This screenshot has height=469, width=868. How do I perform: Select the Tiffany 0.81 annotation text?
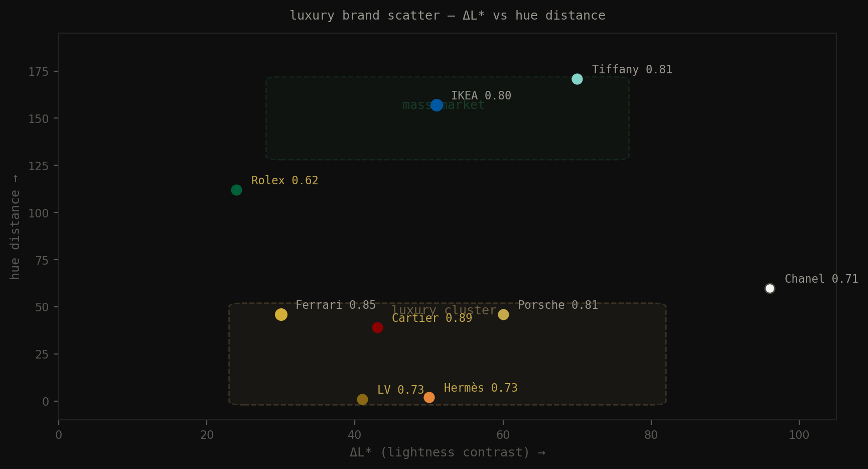click(x=632, y=69)
